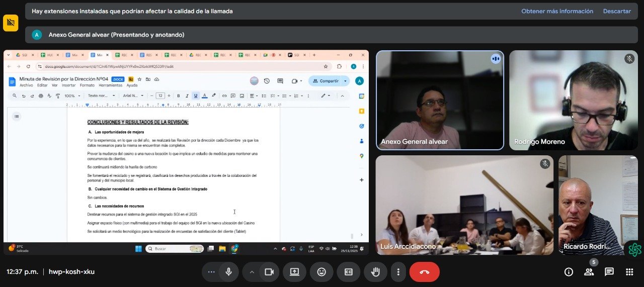Viewport: 644px width, 287px height.
Task: Open the in-call chat panel
Action: pyautogui.click(x=609, y=272)
